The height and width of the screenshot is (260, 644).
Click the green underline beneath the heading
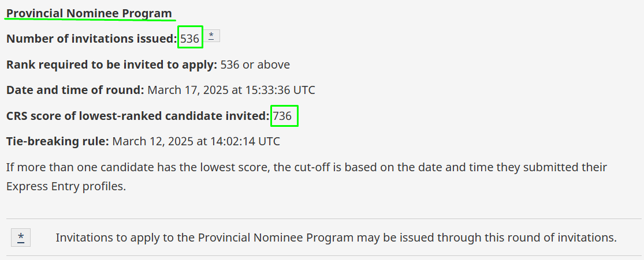point(90,19)
